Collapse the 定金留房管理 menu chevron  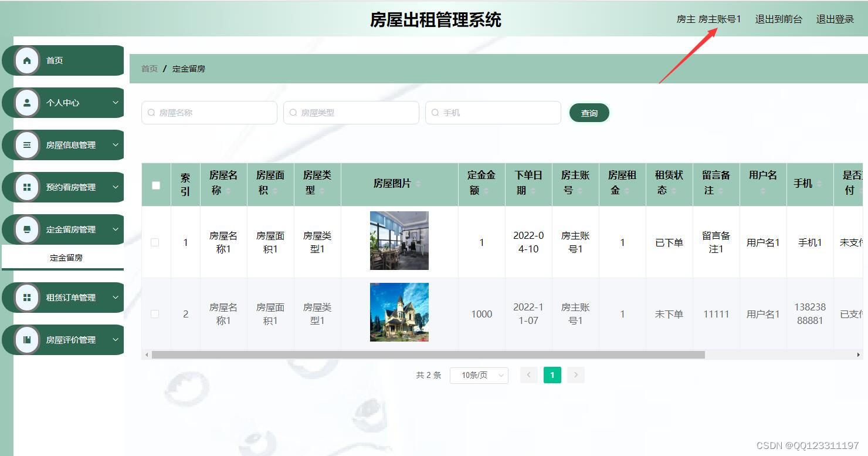[x=116, y=229]
